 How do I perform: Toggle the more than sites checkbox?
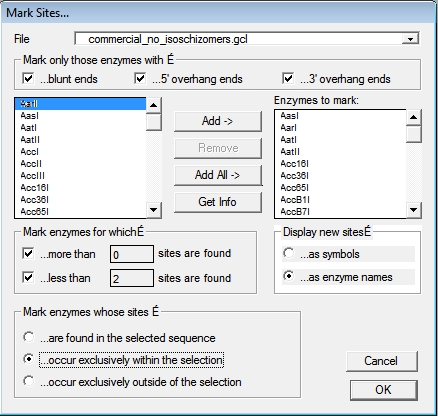point(28,253)
